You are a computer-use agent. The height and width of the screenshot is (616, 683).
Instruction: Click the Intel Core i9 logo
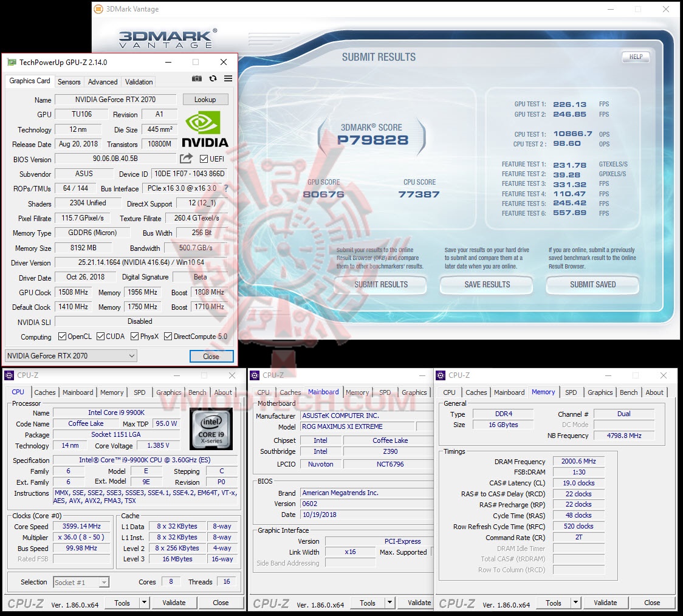(x=211, y=429)
